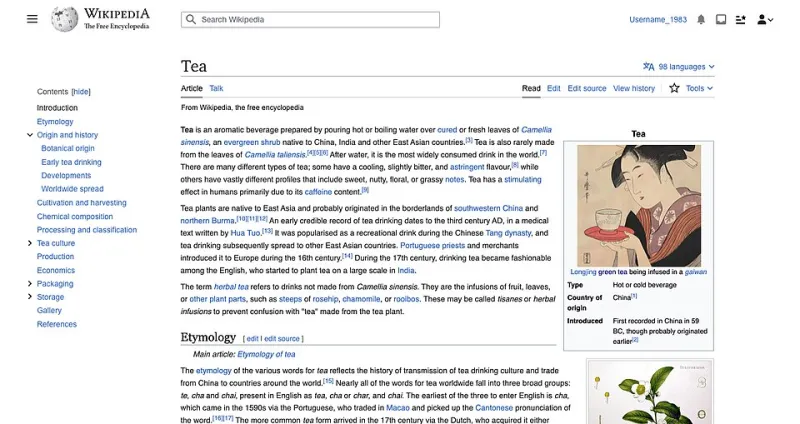Open the northern Burma link

tap(207, 220)
